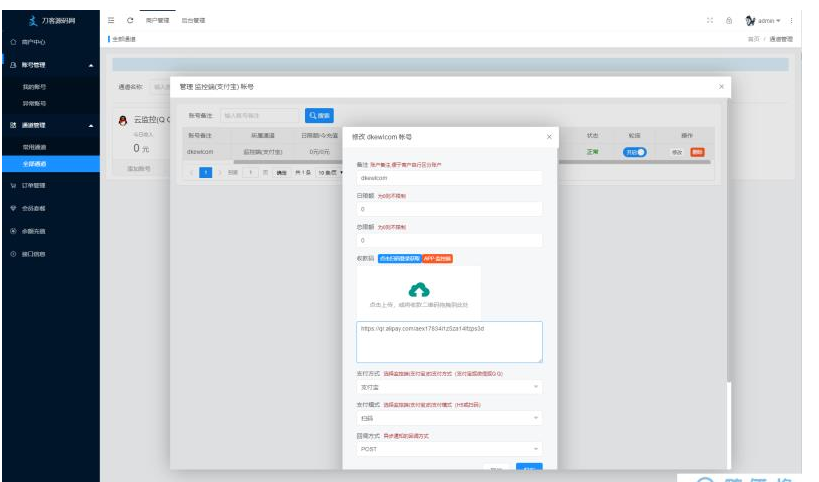Close the 管理 监控端(支付宝) 账号 dialog
Image resolution: width=819 pixels, height=482 pixels.
point(721,88)
